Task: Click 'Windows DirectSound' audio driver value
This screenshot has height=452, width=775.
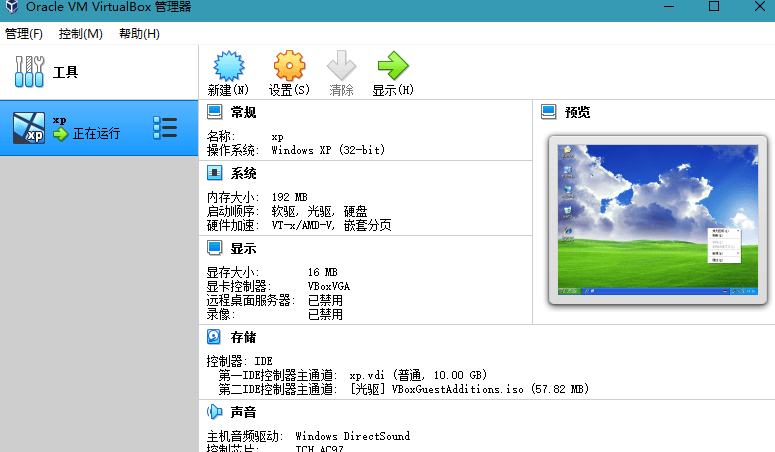Action: 352,436
